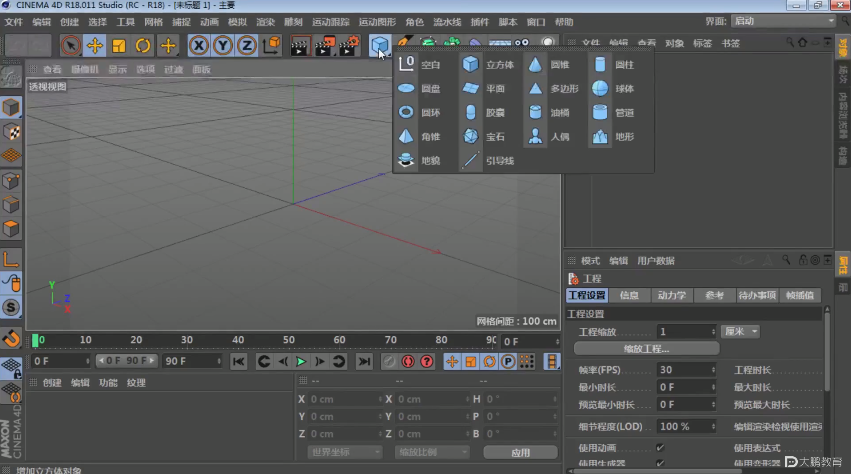851x474 pixels.
Task: Open the 厘米 unit dropdown
Action: click(x=740, y=331)
